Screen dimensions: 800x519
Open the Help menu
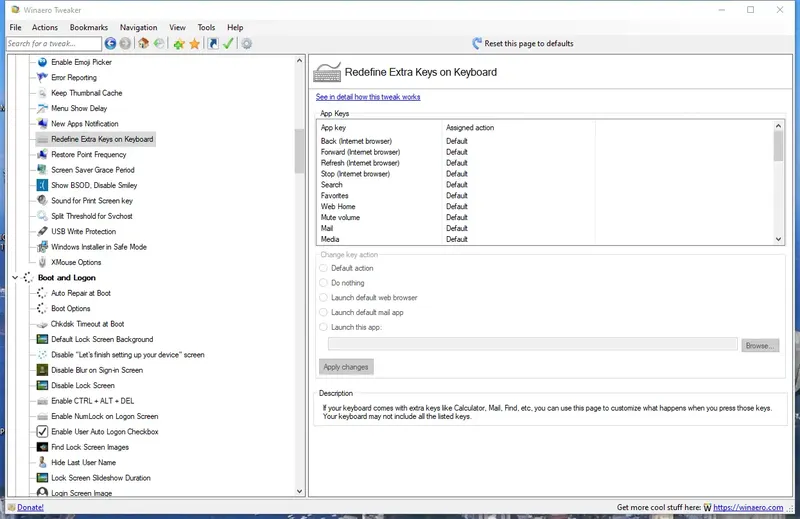(x=235, y=28)
